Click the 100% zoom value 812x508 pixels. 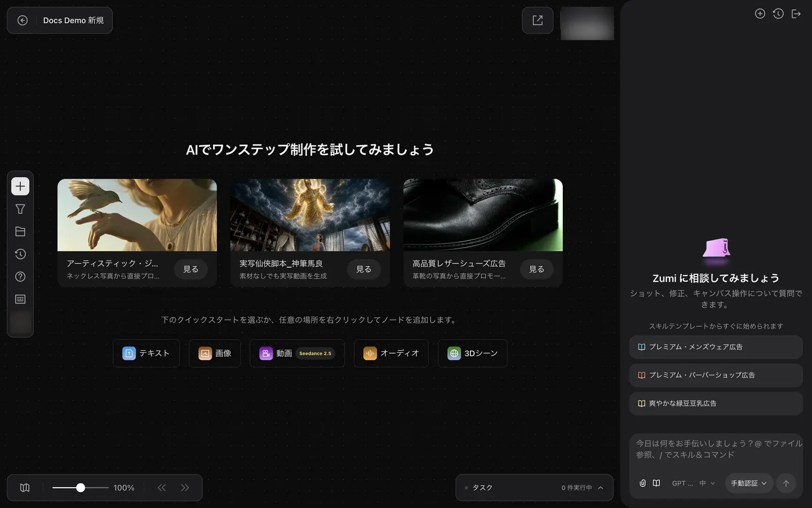coord(124,488)
